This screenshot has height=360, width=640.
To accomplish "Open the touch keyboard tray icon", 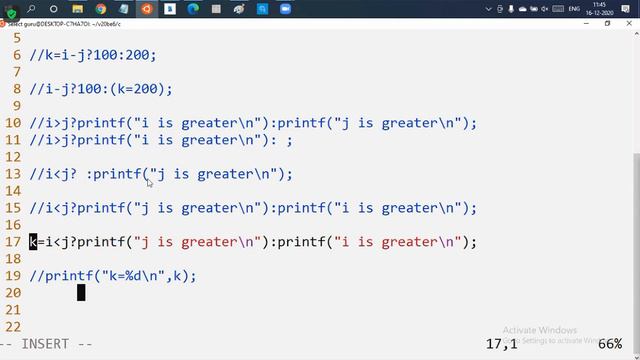I will [558, 9].
